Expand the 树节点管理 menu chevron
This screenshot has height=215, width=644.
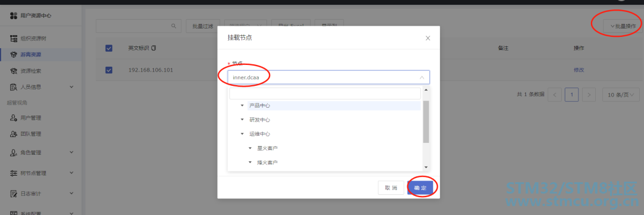(72, 173)
